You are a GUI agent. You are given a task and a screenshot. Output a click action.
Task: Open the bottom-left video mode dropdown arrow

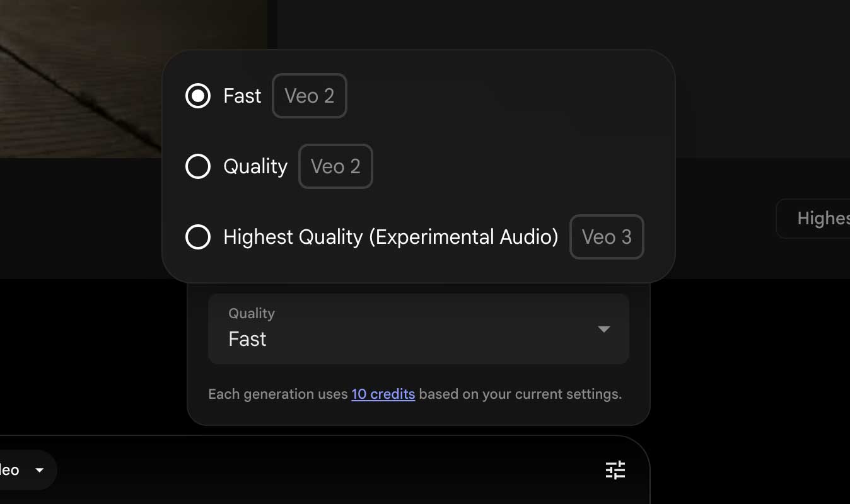point(40,470)
